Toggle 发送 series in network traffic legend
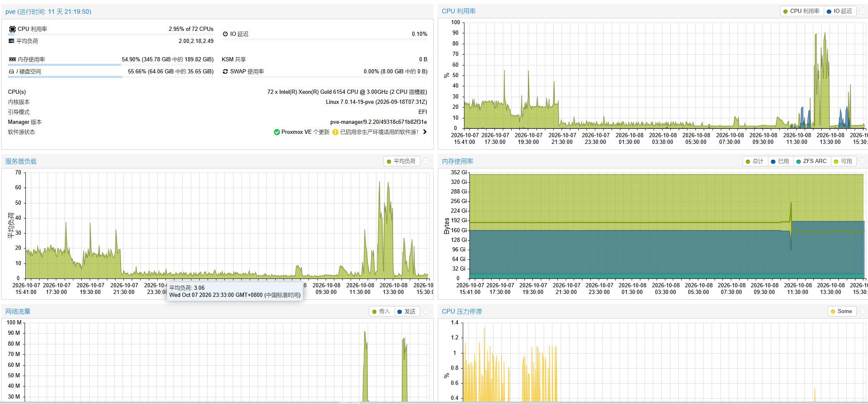This screenshot has width=868, height=404. click(x=406, y=311)
